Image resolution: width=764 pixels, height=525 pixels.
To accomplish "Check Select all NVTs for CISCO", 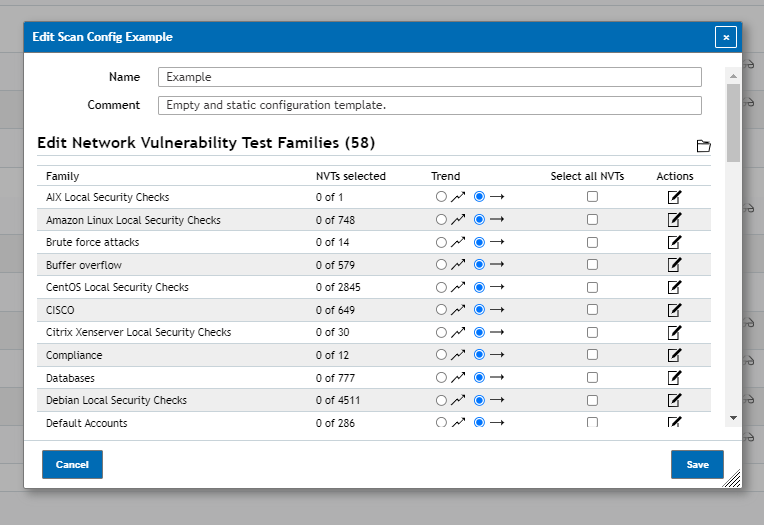I will pos(592,310).
